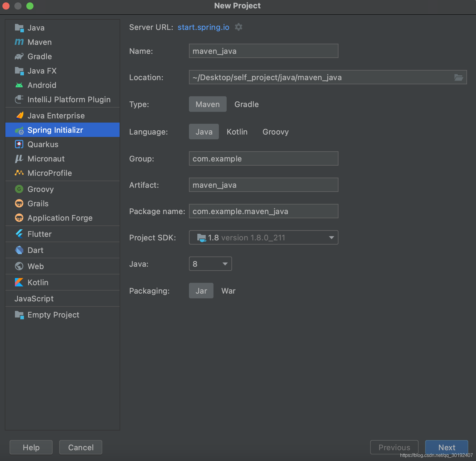This screenshot has width=476, height=461.
Task: Choose Groovy as the language
Action: [276, 132]
